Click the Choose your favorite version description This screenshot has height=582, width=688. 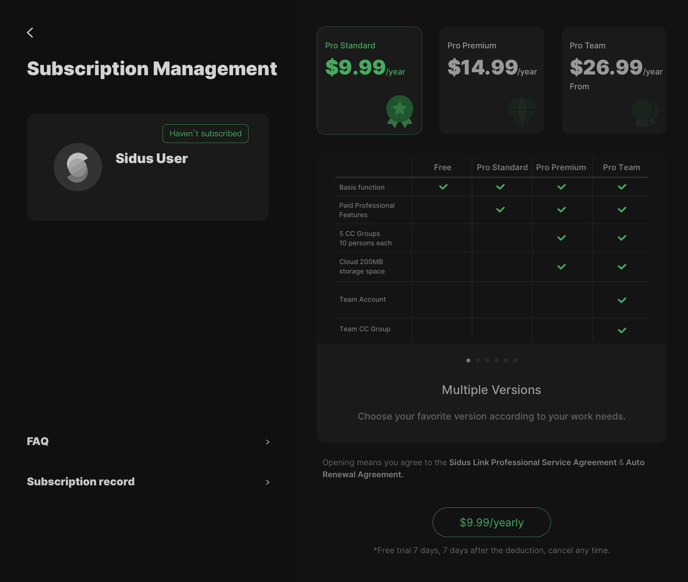[x=491, y=416]
